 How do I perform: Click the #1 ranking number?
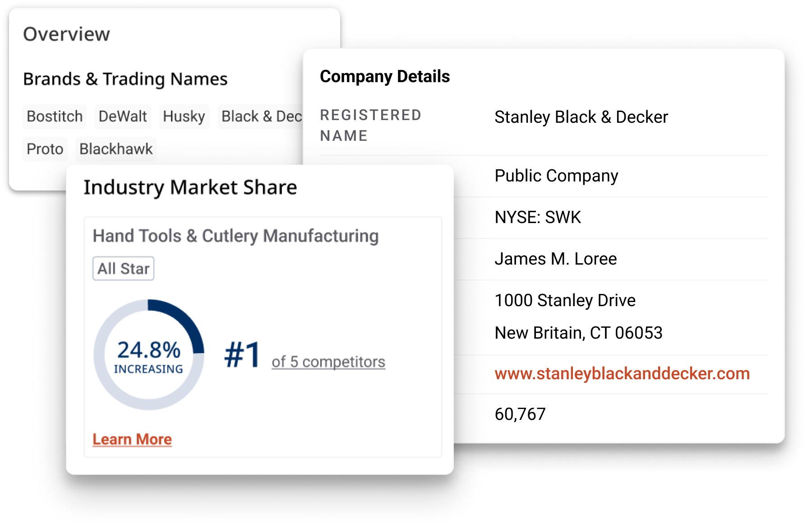pyautogui.click(x=242, y=355)
